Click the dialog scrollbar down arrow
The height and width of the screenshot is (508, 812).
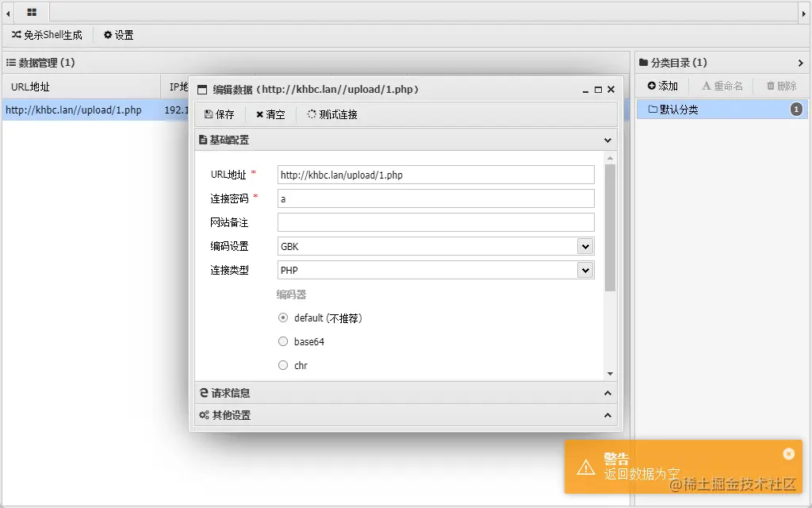[x=610, y=374]
